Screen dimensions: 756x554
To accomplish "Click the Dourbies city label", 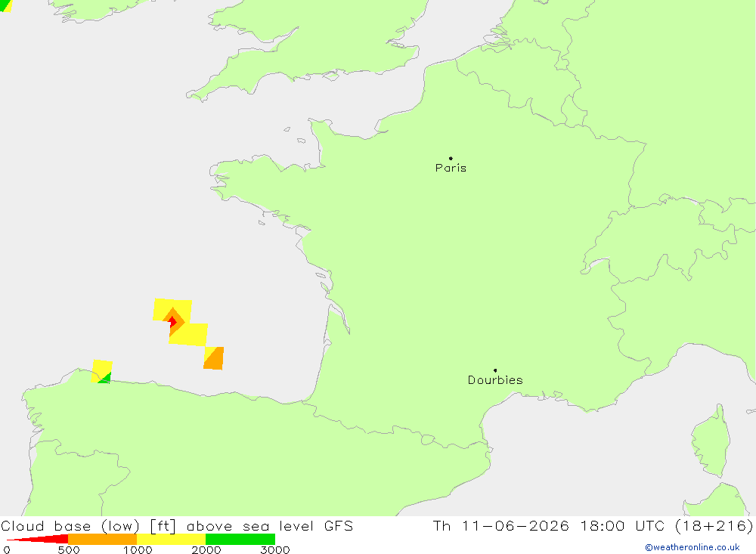I will pos(495,380).
